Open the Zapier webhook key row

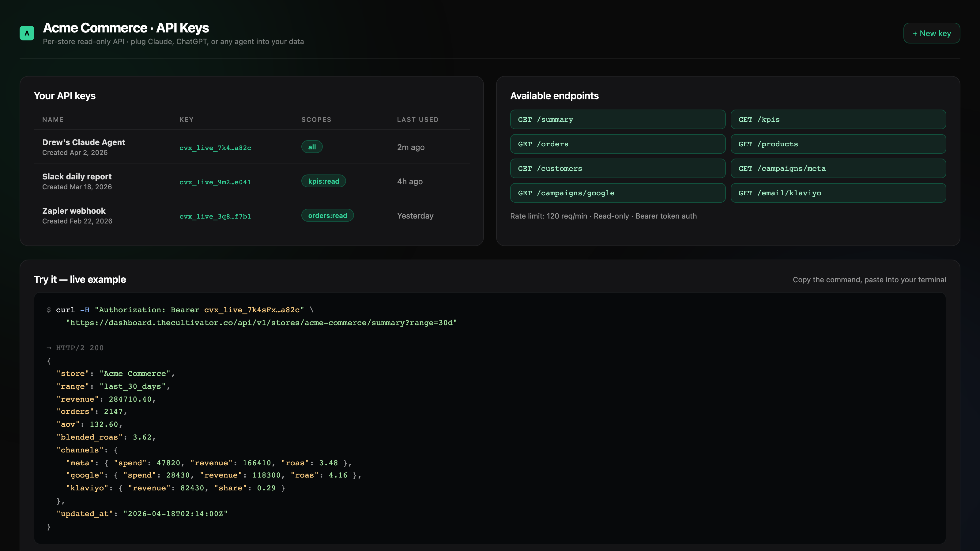252,215
